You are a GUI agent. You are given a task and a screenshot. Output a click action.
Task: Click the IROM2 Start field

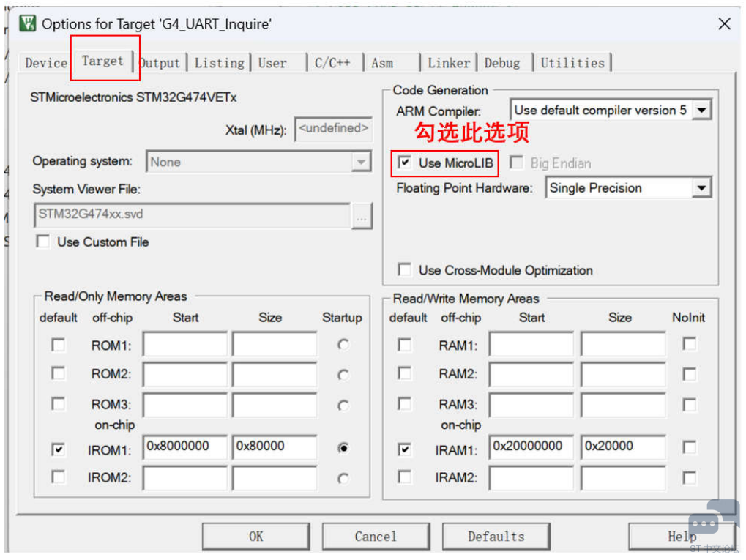click(x=185, y=478)
